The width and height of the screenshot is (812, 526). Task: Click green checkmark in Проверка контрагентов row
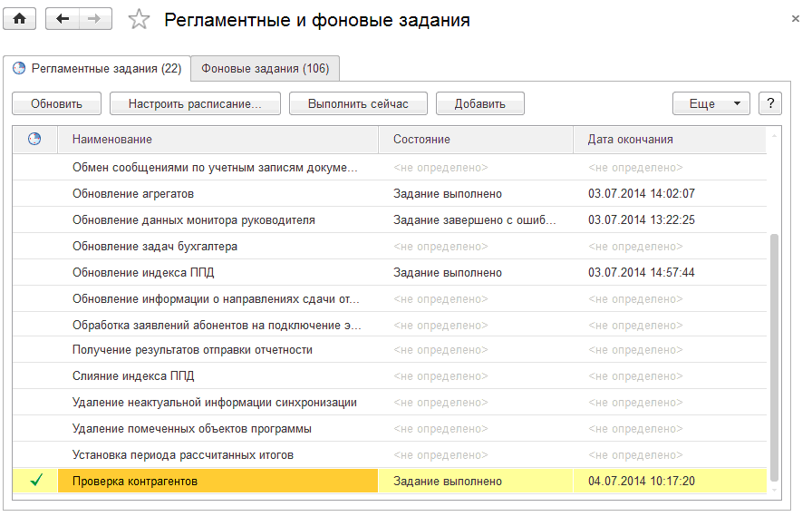pyautogui.click(x=36, y=481)
